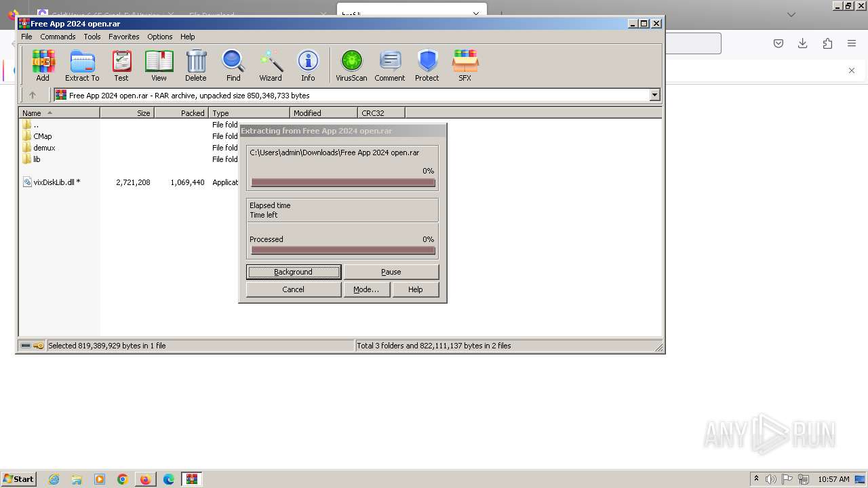
Task: Click the Add toolbar icon
Action: (x=43, y=66)
